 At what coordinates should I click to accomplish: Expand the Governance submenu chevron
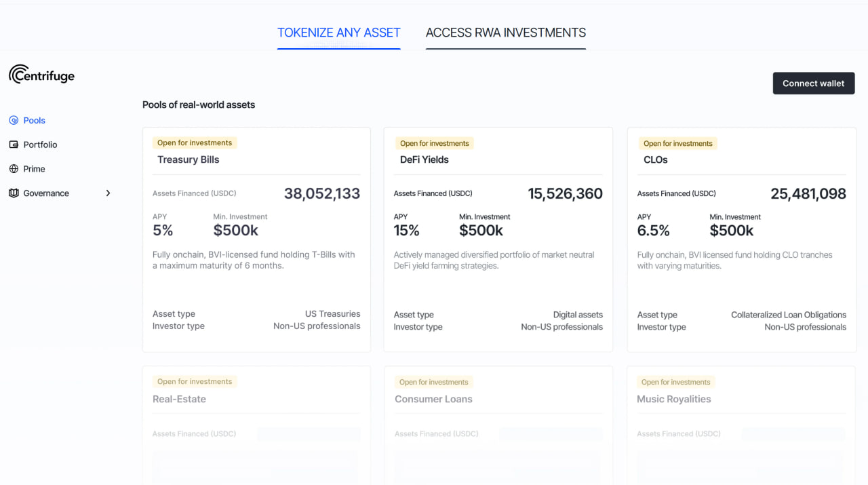[x=108, y=193]
